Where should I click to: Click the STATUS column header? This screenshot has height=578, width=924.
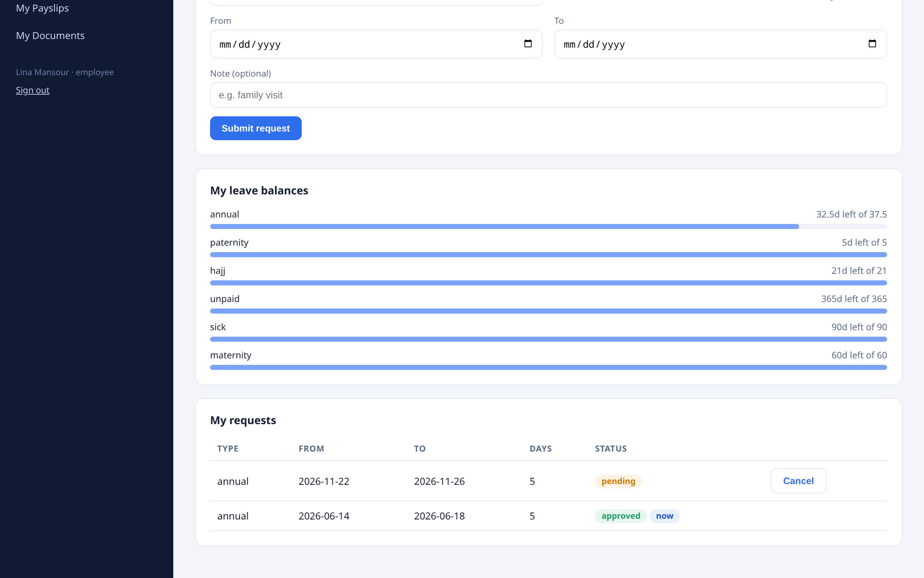[x=611, y=449]
